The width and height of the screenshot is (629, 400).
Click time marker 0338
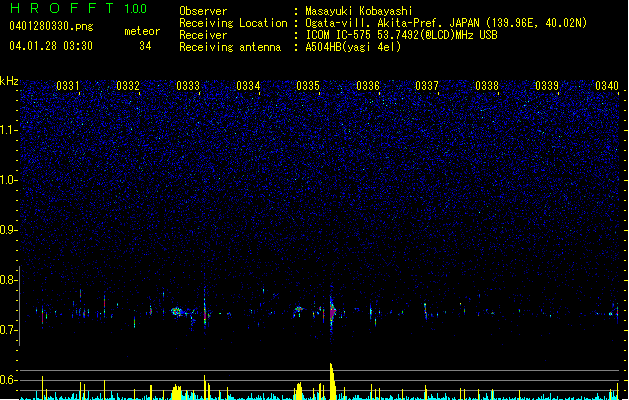click(x=487, y=86)
